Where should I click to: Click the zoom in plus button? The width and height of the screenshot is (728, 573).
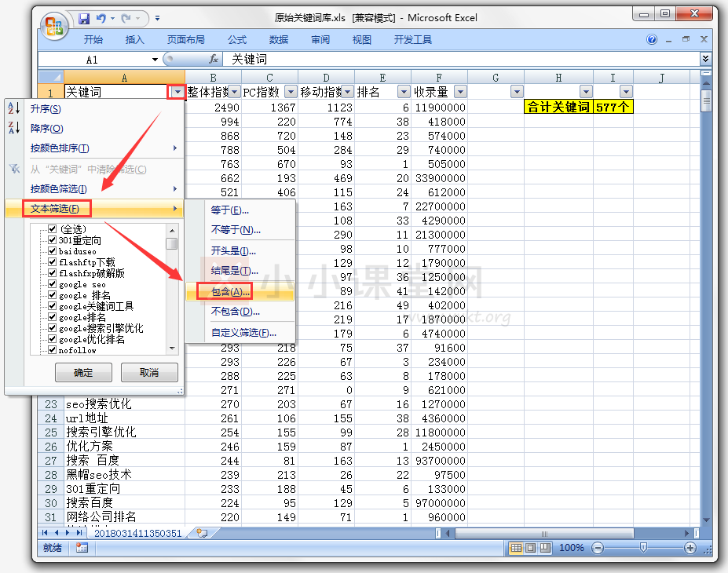click(x=690, y=549)
